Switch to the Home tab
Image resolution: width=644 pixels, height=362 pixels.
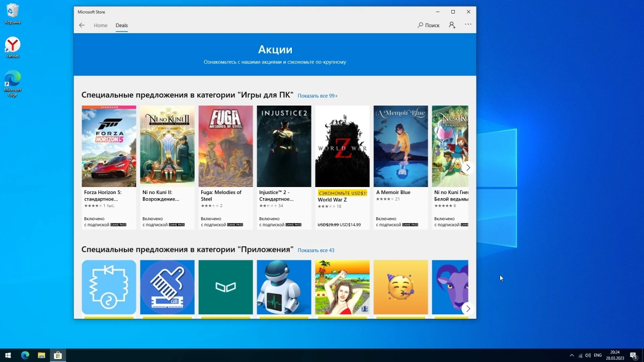[101, 25]
